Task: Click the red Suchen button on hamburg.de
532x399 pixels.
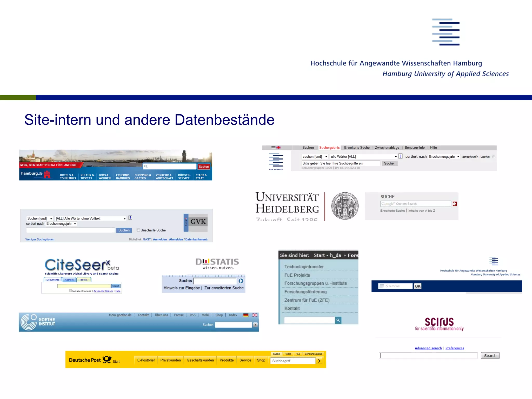Action: (204, 167)
